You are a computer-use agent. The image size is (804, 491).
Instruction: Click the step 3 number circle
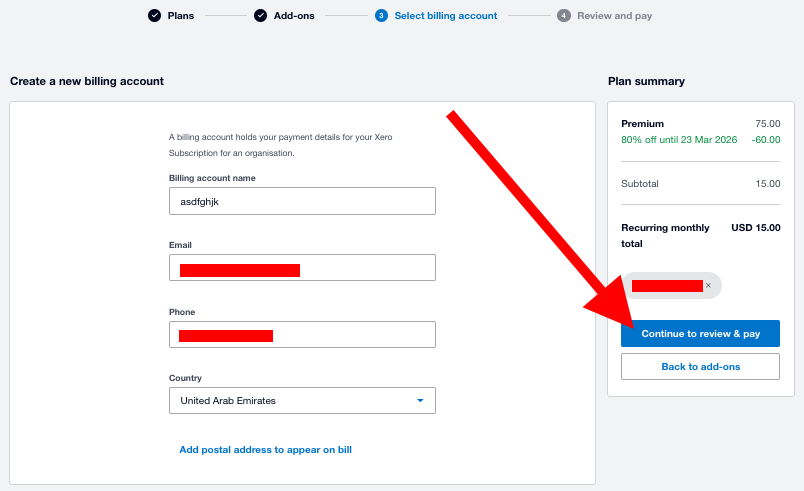tap(381, 16)
